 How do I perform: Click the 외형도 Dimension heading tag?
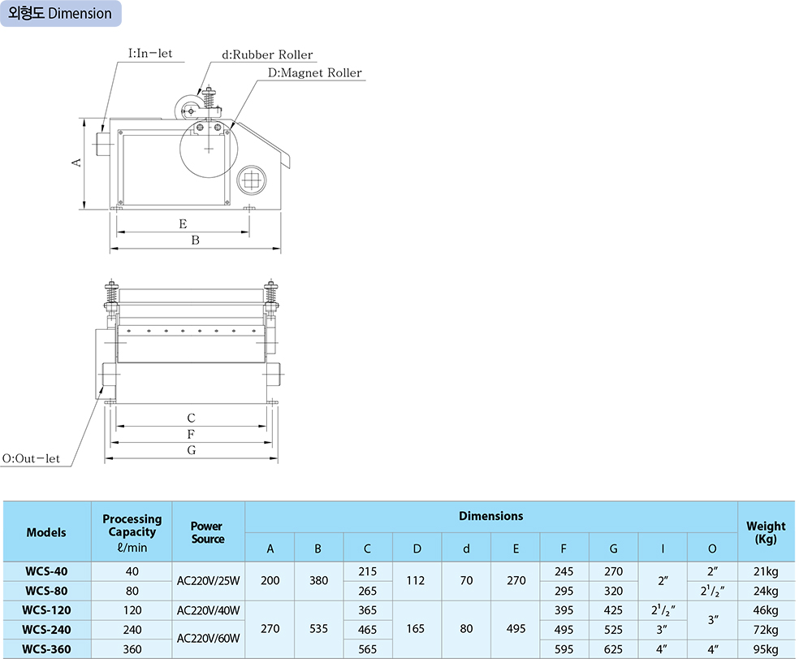[61, 14]
